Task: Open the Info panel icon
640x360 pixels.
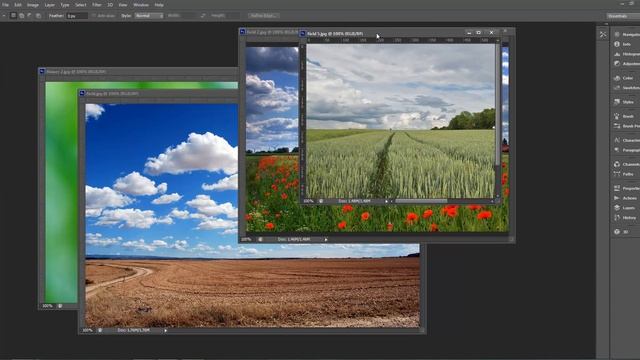Action: click(x=617, y=44)
